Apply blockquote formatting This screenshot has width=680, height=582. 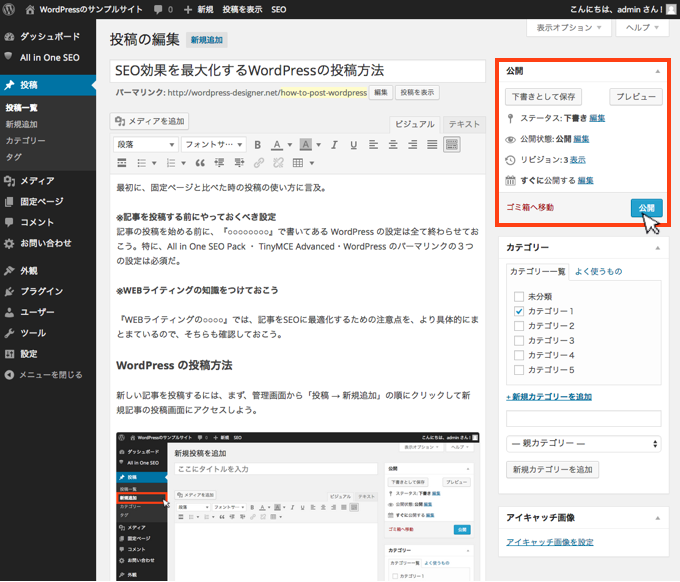[x=200, y=163]
